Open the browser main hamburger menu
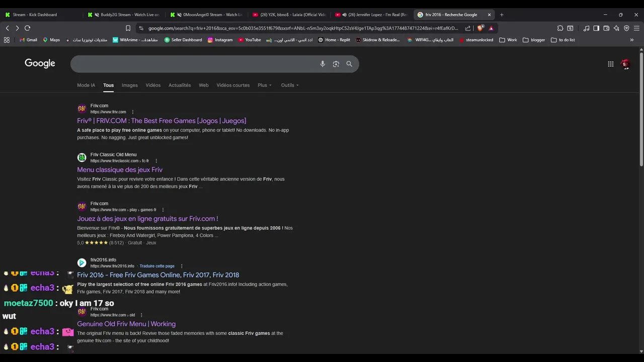Image resolution: width=644 pixels, height=362 pixels. coord(637,28)
